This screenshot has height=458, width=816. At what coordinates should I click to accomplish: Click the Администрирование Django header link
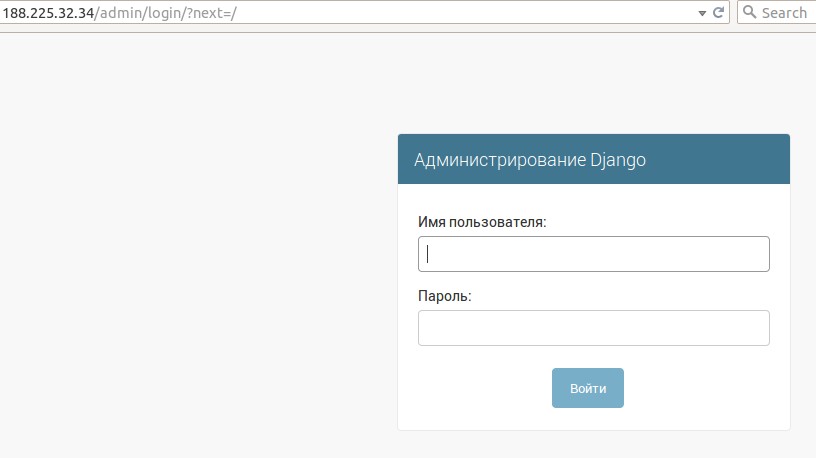pos(530,160)
